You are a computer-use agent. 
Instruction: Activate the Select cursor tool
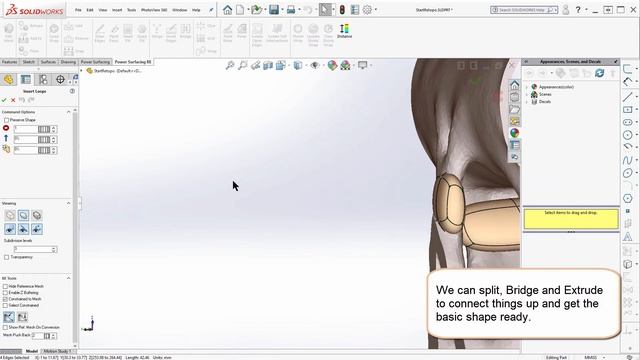(325, 10)
